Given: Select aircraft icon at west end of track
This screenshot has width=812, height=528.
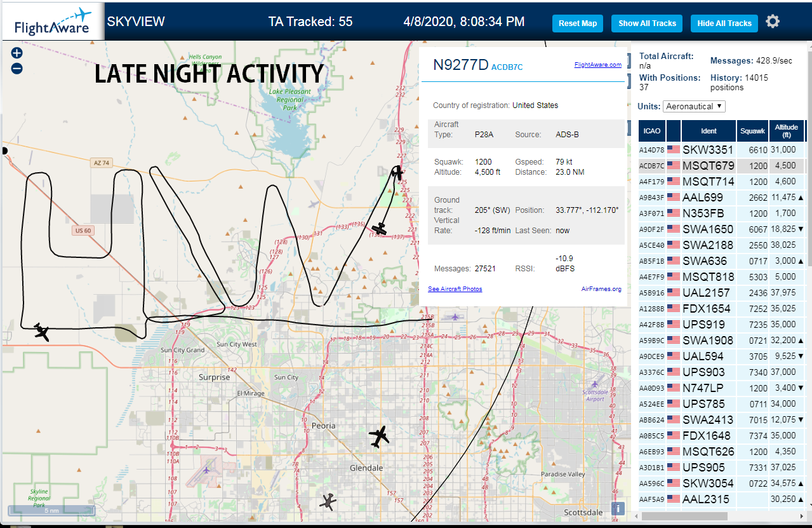Looking at the screenshot, I should (42, 331).
